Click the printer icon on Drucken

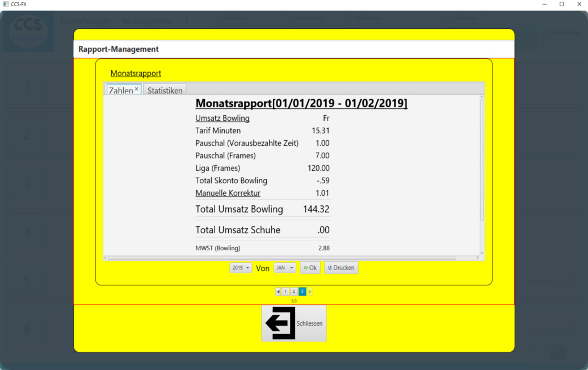(x=330, y=268)
